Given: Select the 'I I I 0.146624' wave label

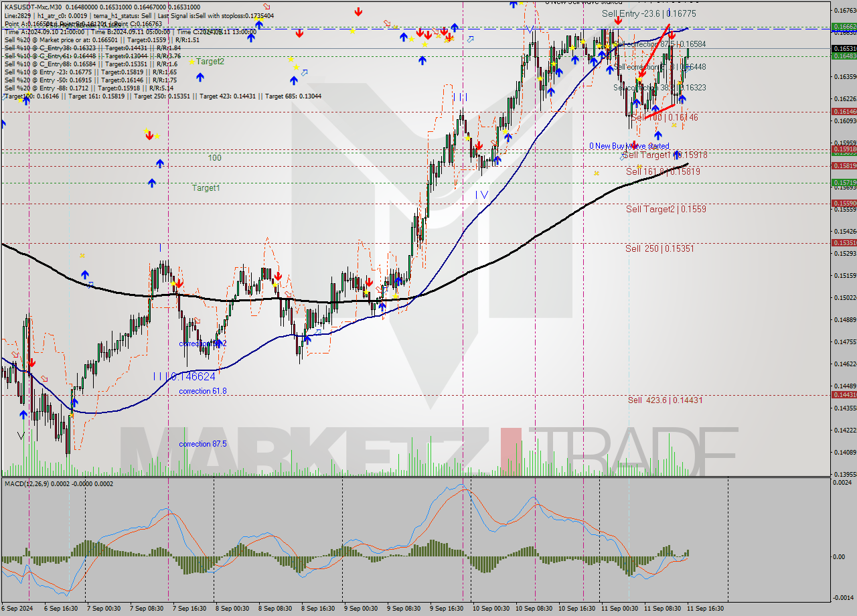Looking at the screenshot, I should [184, 377].
